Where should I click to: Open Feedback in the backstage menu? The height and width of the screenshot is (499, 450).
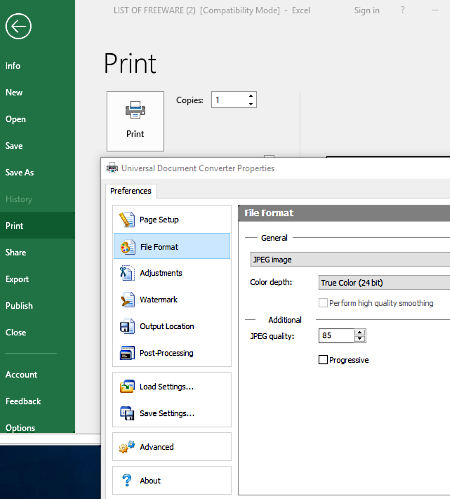click(37, 401)
